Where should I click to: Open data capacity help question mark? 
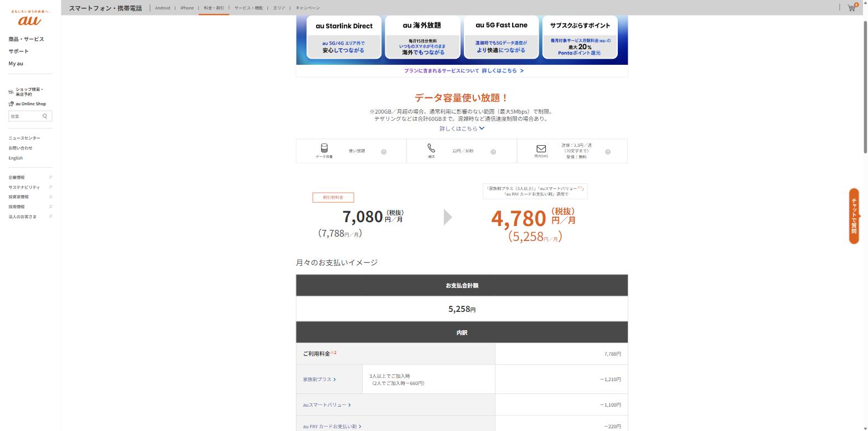click(384, 151)
